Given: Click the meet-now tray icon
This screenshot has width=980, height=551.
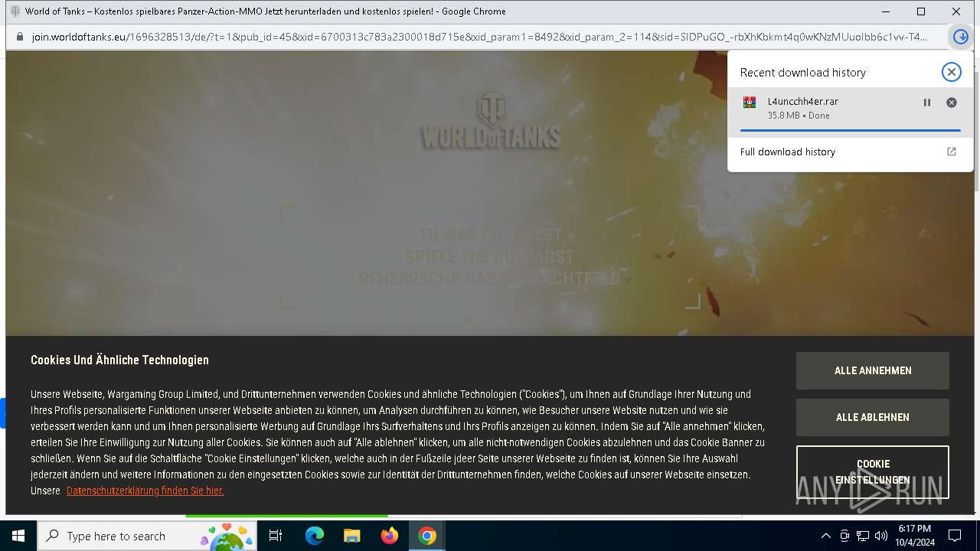Looking at the screenshot, I should pos(844,536).
